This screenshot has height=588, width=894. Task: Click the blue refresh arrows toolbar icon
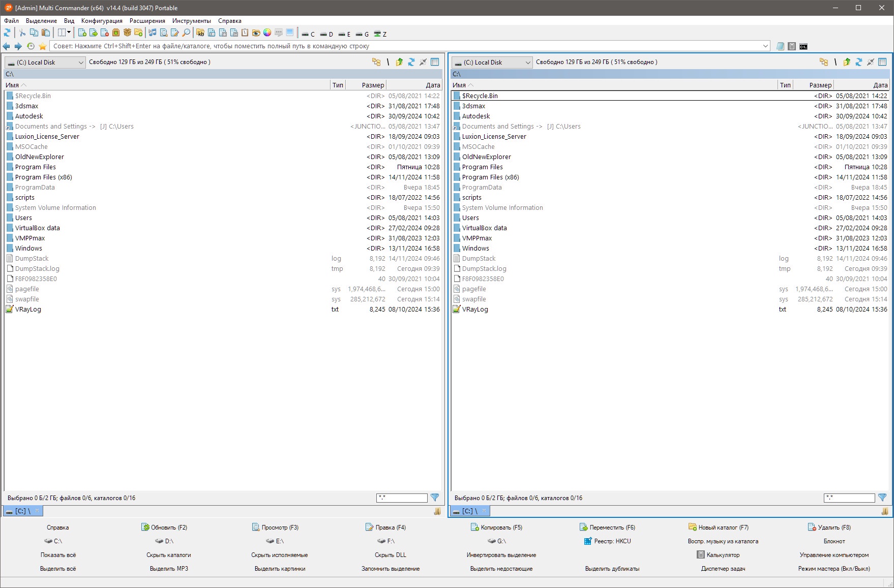click(7, 33)
